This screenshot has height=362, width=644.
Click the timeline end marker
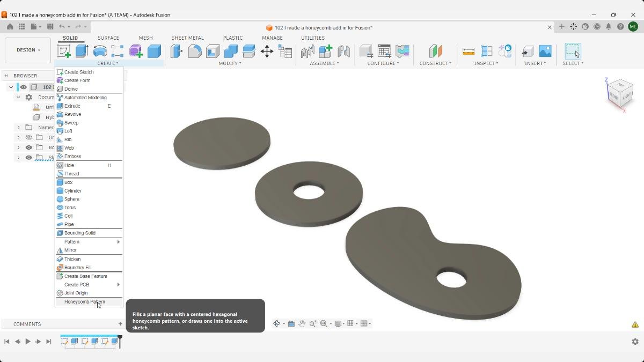click(120, 341)
